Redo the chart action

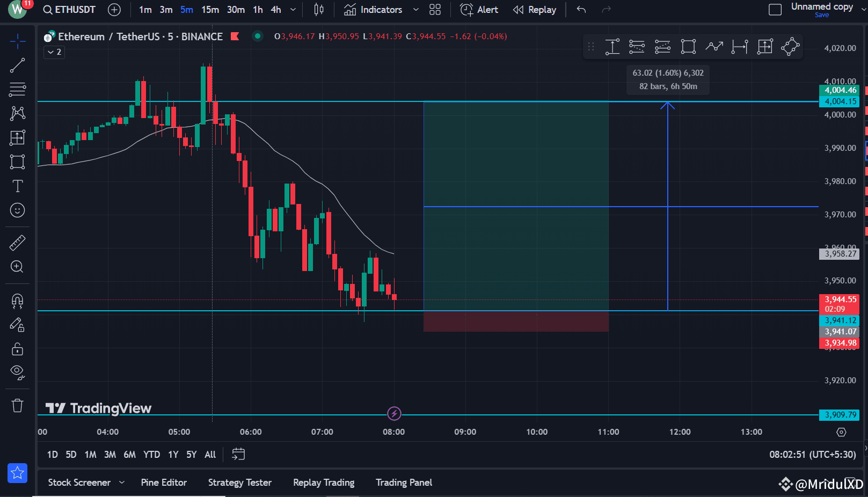point(607,10)
